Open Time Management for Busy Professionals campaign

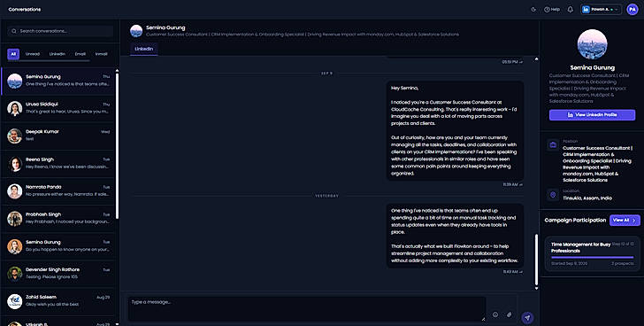pyautogui.click(x=593, y=253)
